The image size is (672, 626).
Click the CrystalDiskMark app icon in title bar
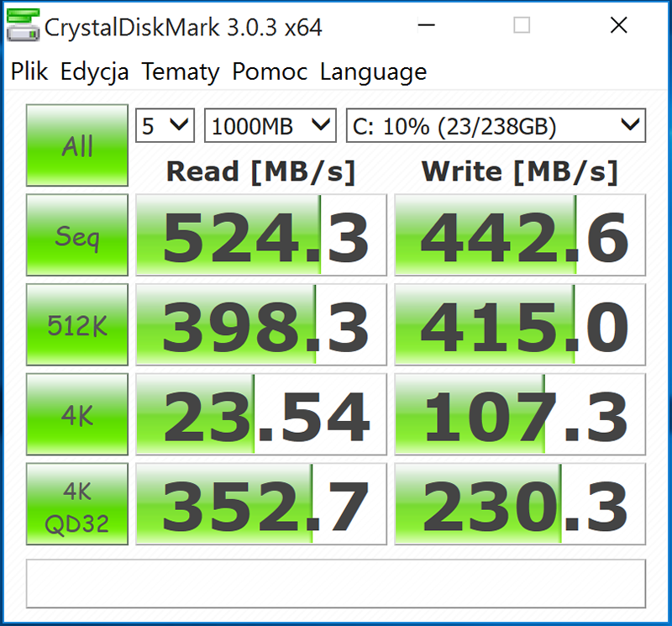click(x=24, y=26)
